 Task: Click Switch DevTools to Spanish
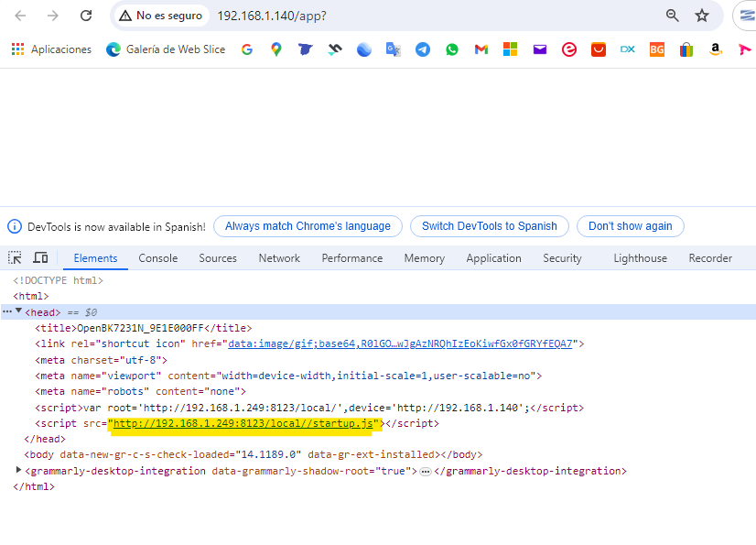[x=490, y=226]
